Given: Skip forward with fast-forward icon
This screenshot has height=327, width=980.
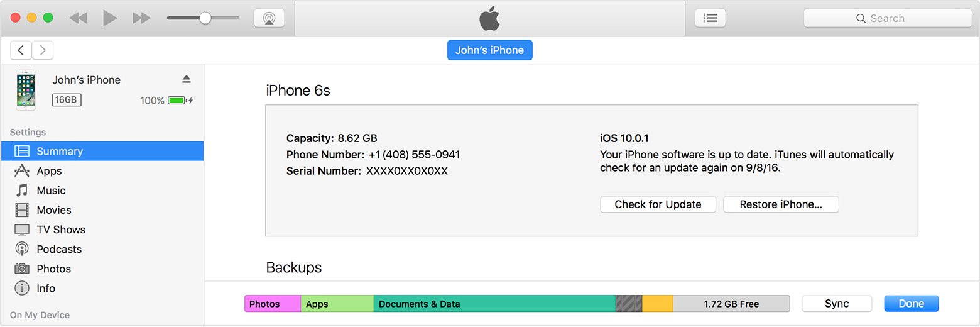Looking at the screenshot, I should pyautogui.click(x=141, y=18).
